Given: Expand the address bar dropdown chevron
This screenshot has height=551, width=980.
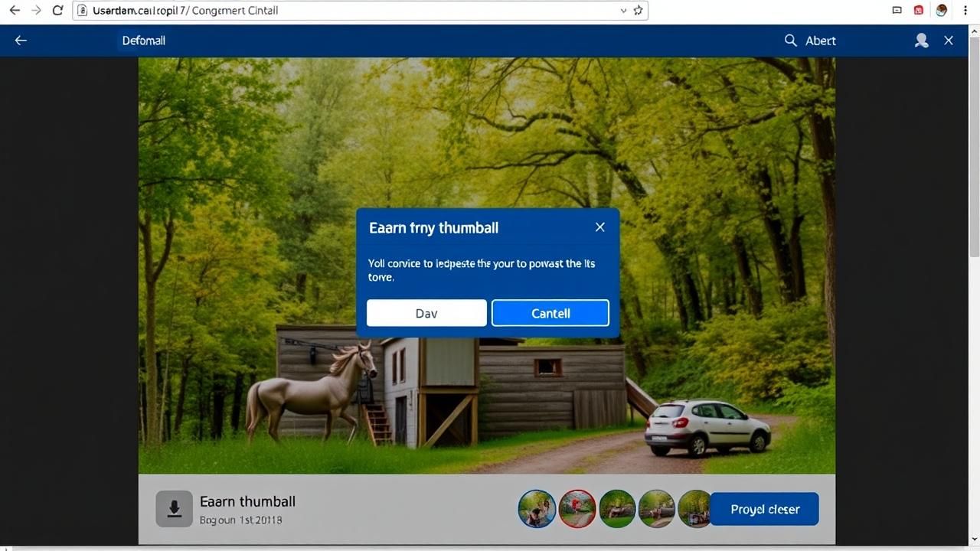Looking at the screenshot, I should point(623,11).
